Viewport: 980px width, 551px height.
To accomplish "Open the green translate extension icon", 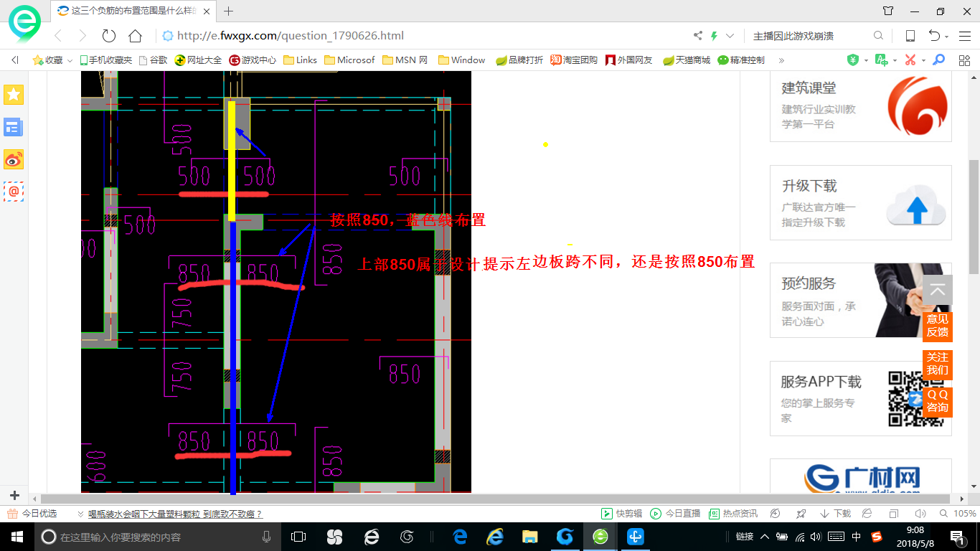I will (x=881, y=60).
